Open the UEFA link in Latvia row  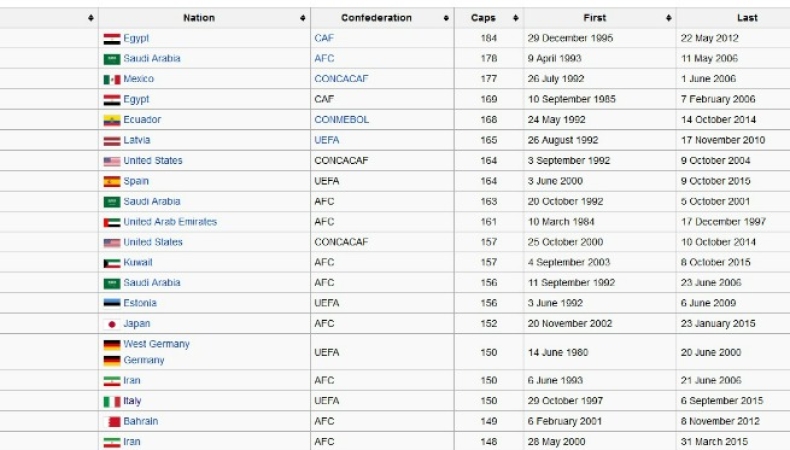coord(326,140)
